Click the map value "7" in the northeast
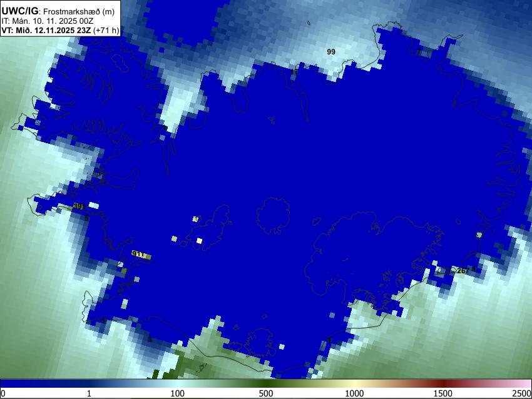The width and height of the screenshot is (532, 399). (419, 52)
